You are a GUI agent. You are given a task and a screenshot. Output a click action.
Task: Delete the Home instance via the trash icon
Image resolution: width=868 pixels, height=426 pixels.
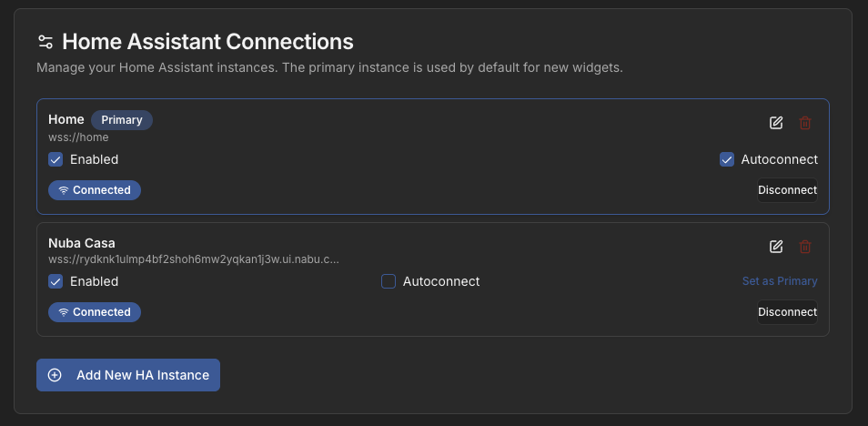coord(805,123)
